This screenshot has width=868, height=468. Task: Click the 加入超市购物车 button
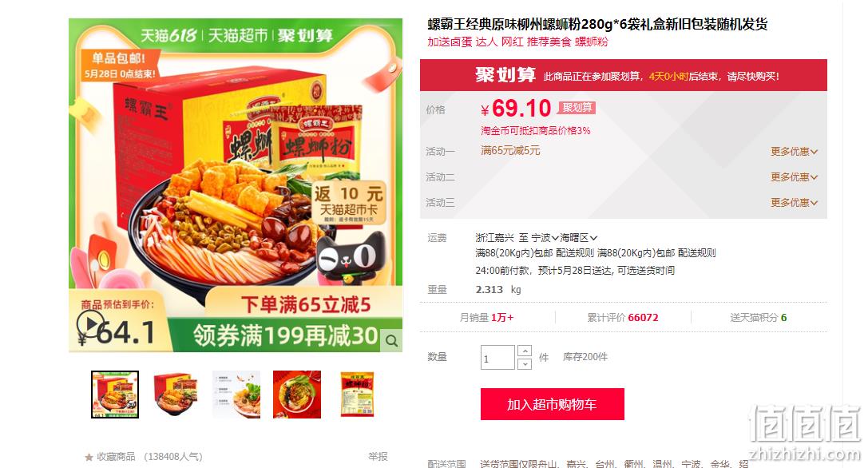pos(552,404)
